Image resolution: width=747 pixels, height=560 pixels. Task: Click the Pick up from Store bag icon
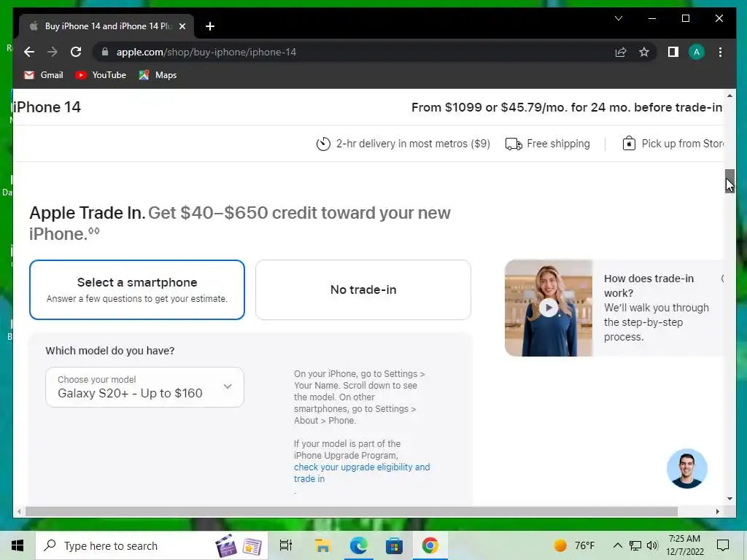[x=629, y=144]
